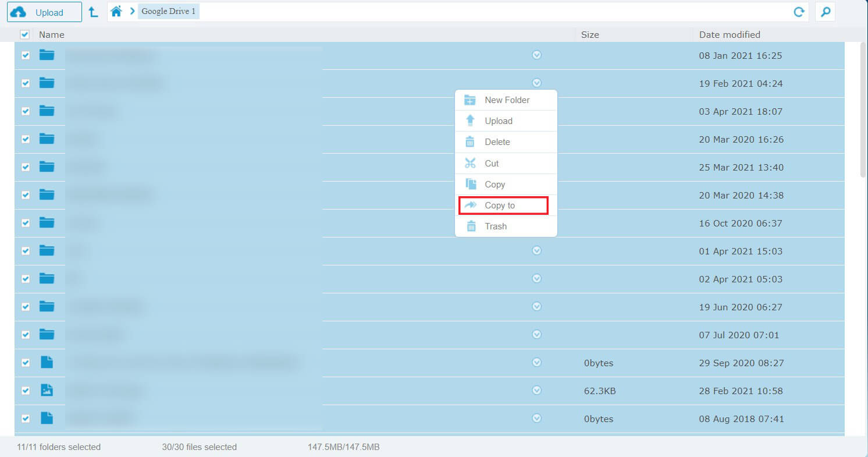Open dropdown arrow for 62.3KB file row

[x=537, y=390]
